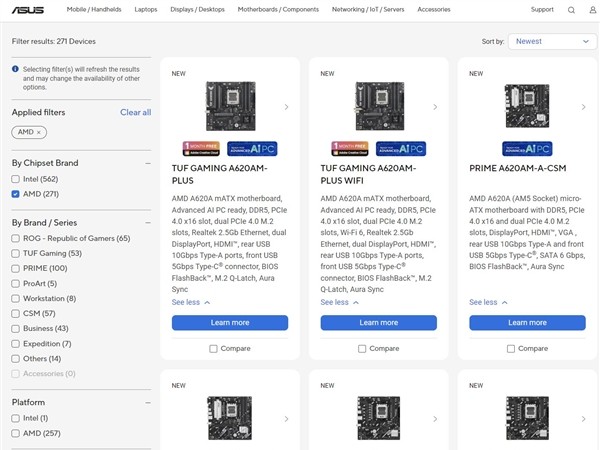Next image arrow on second-row first card
The width and height of the screenshot is (600, 450).
click(x=286, y=419)
